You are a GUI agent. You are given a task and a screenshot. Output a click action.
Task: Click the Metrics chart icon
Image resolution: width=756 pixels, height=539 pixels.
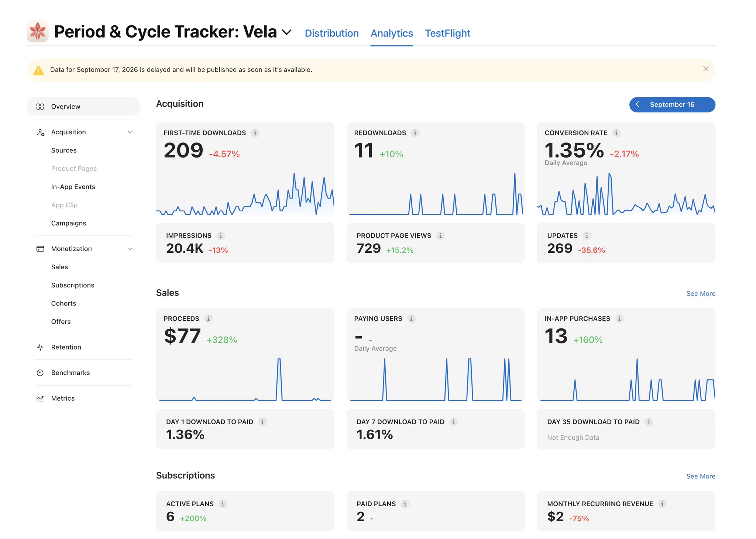(x=40, y=398)
